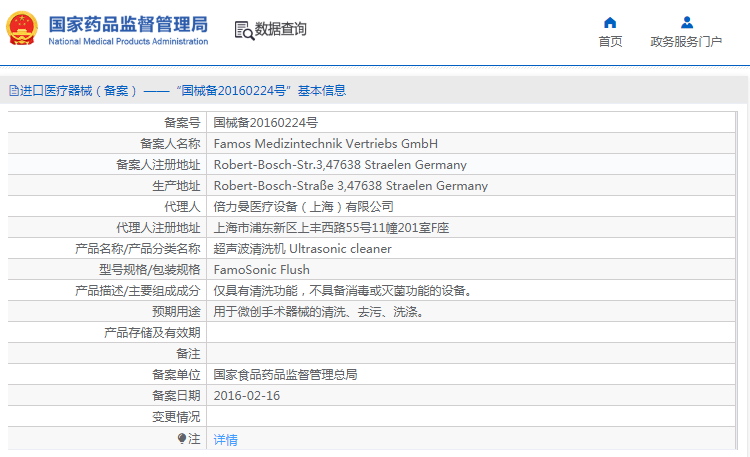Select the intended use 用于微创手术器械的清洗 text

pos(319,312)
